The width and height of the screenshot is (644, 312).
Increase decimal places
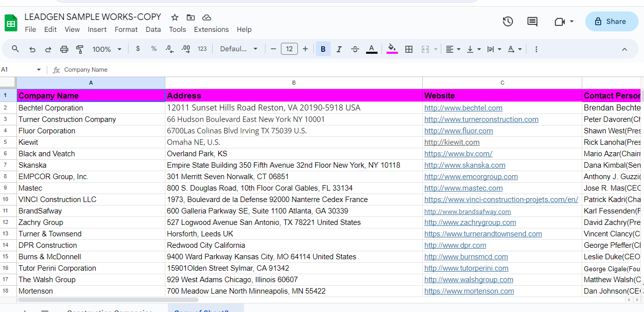[186, 49]
